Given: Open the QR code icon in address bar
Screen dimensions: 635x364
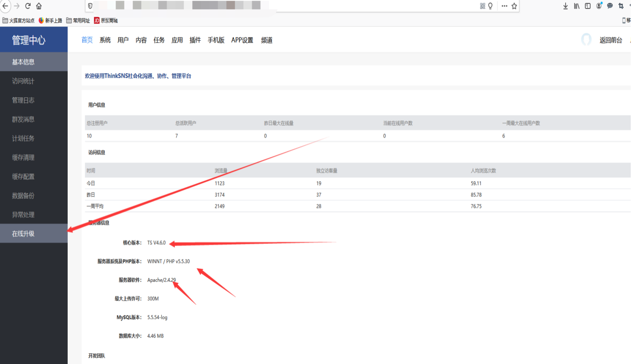Looking at the screenshot, I should [x=483, y=6].
